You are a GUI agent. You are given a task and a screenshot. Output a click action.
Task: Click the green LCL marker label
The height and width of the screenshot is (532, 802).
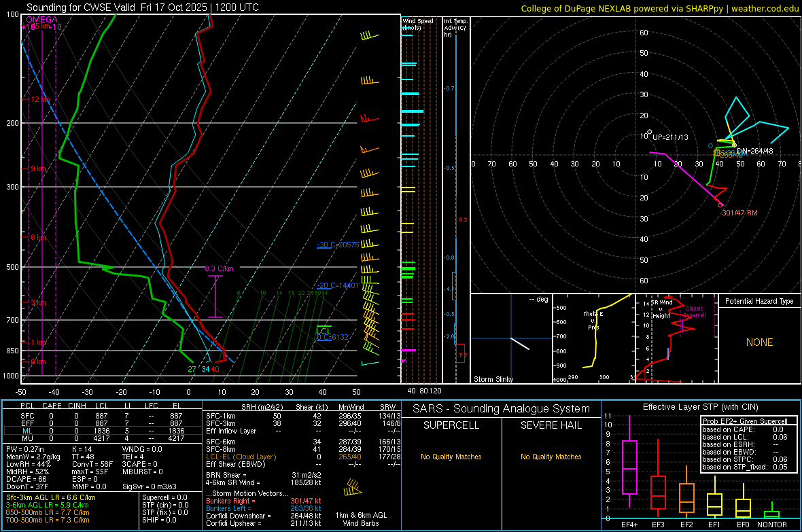324,332
